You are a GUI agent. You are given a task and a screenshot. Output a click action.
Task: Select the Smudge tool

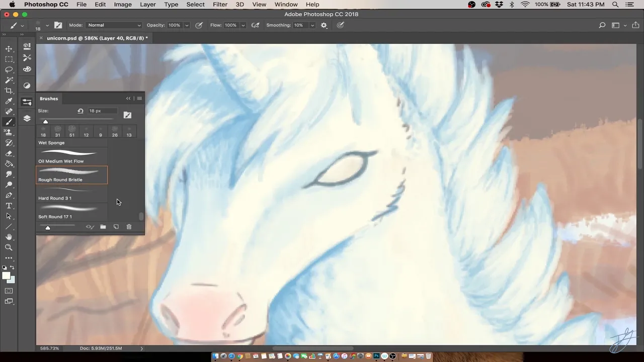(9, 174)
